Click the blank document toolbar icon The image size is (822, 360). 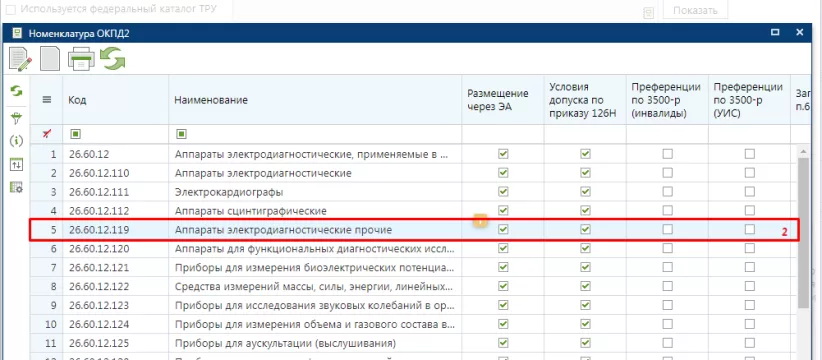pyautogui.click(x=50, y=59)
